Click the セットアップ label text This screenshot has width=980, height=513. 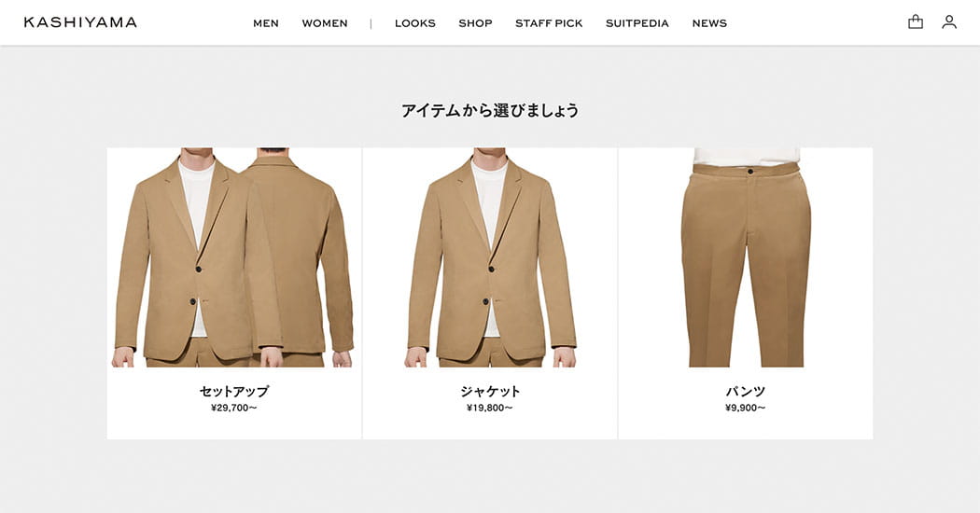(x=233, y=391)
